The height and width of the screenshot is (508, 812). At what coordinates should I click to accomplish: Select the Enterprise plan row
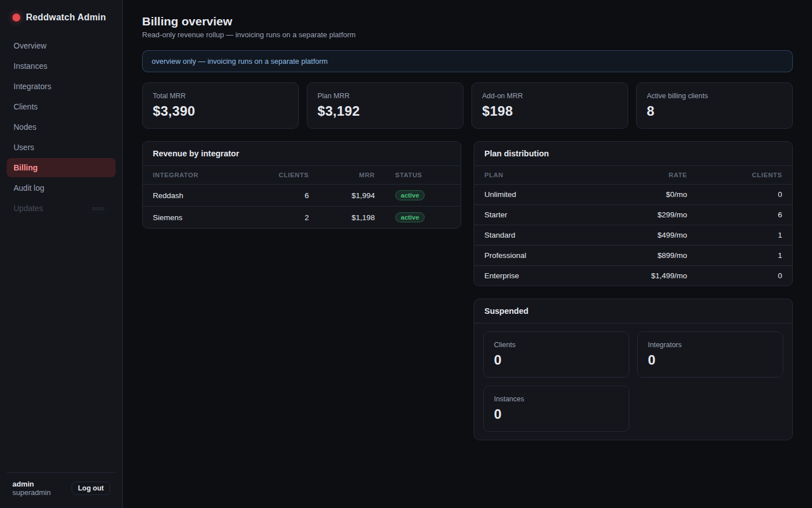coord(633,276)
